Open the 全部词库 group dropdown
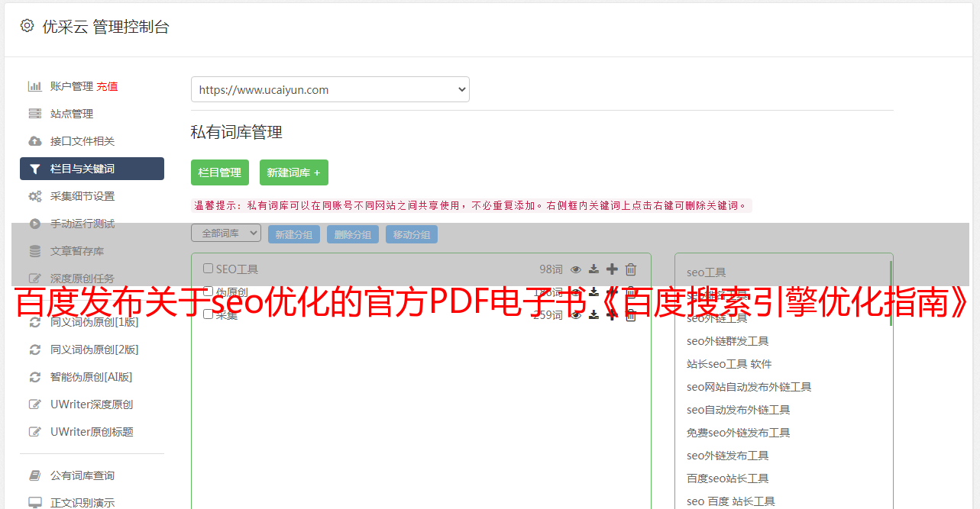Viewport: 980px width, 509px height. pos(226,233)
